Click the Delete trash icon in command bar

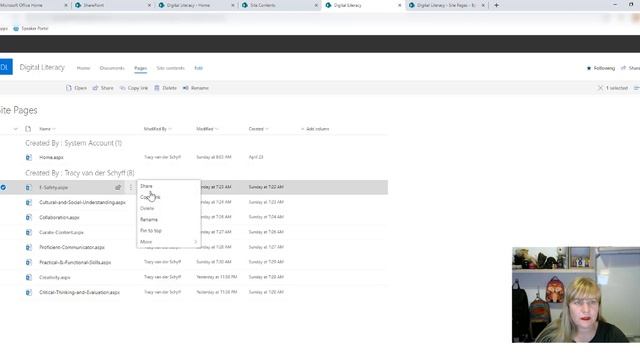pos(157,88)
